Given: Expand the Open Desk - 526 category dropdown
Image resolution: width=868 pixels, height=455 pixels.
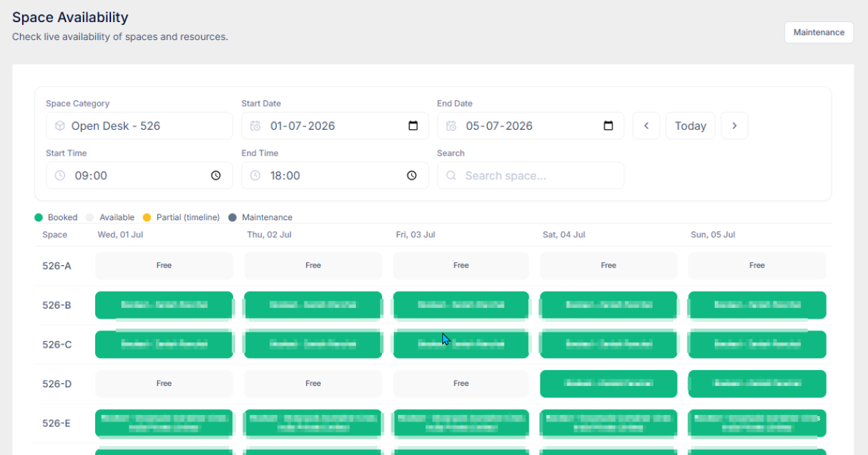Looking at the screenshot, I should click(x=139, y=126).
